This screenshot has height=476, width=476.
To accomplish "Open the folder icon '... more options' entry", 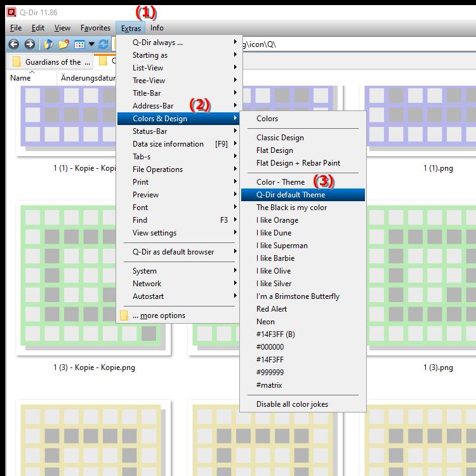I will point(159,315).
